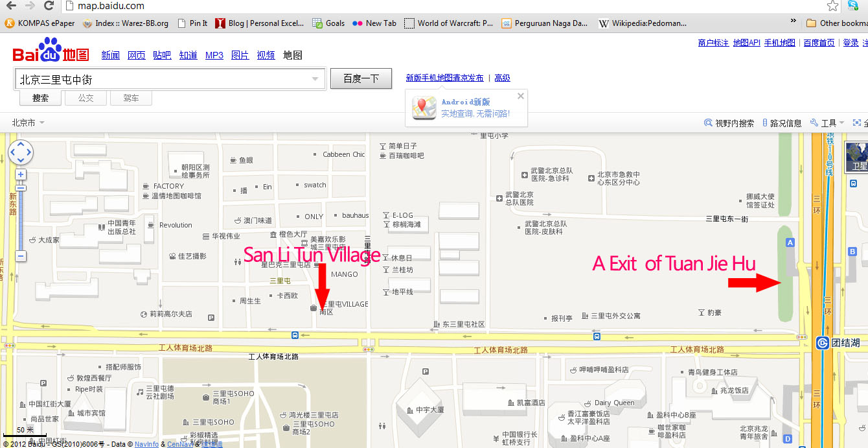The height and width of the screenshot is (448, 868).
Task: Select the 驾车 driving tab
Action: tap(131, 99)
